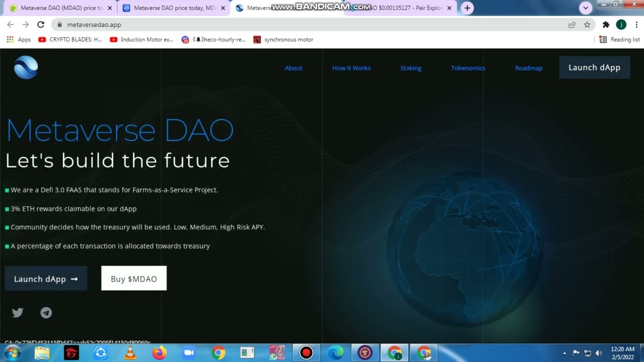This screenshot has width=644, height=362.
Task: Open the Tokenomics menu link
Action: pyautogui.click(x=468, y=68)
